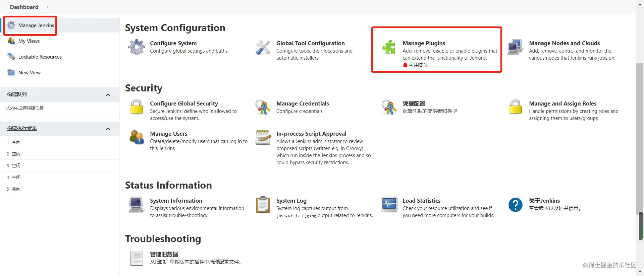Click the 可用更新 text under Manage Plugins
The height and width of the screenshot is (276, 644).
click(x=419, y=65)
